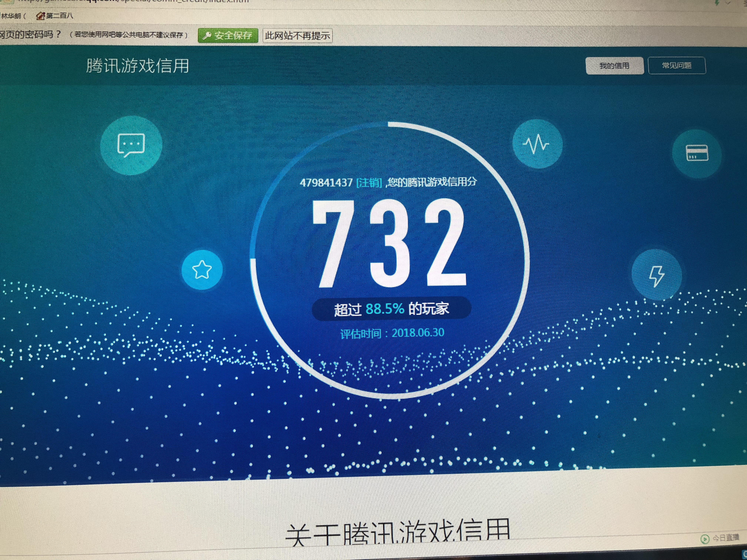Viewport: 747px width, 560px height.
Task: Open the 常见问题 tab
Action: click(x=677, y=65)
